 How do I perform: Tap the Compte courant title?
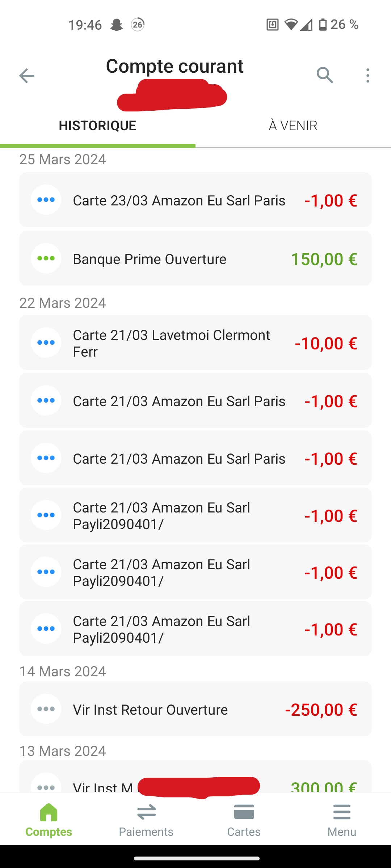pos(175,66)
